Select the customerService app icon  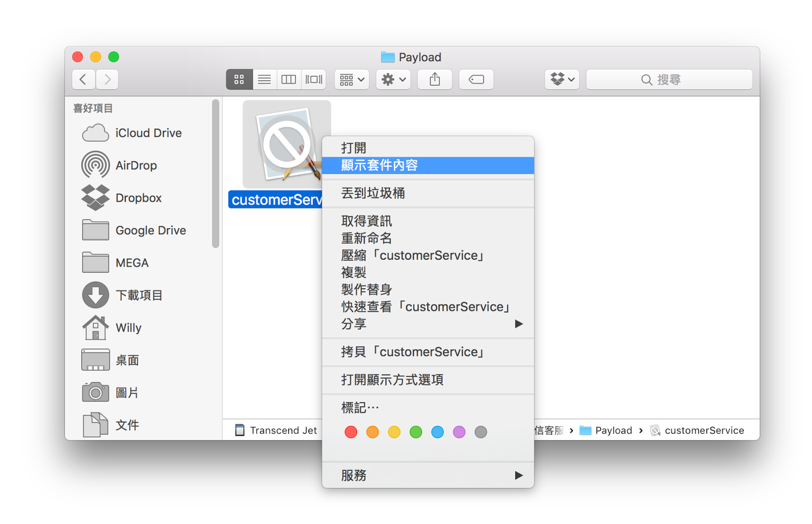click(x=287, y=145)
